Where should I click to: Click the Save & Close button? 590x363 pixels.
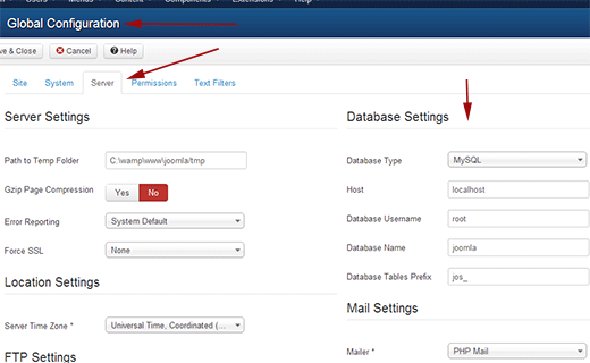(x=20, y=51)
